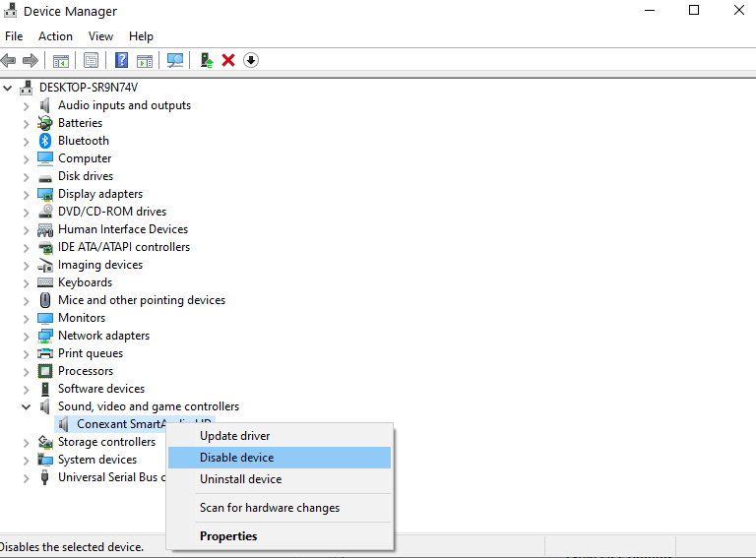
Task: Click the Display adapters category icon
Action: (x=45, y=194)
